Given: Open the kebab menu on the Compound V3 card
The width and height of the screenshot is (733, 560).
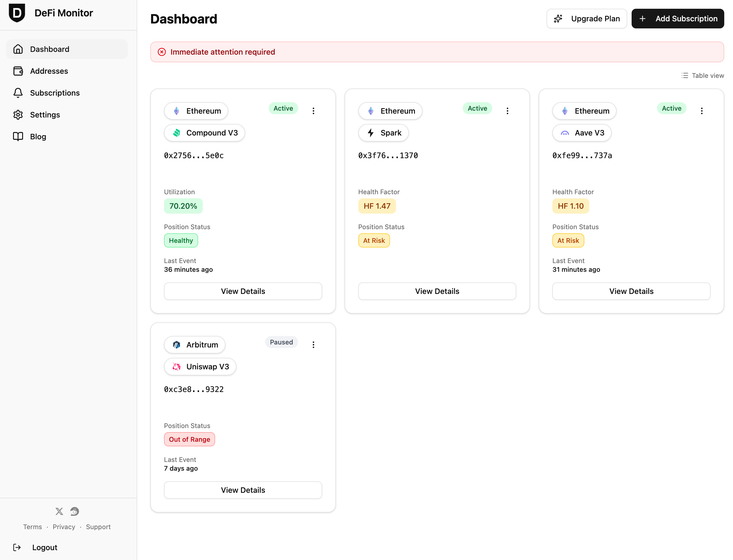Looking at the screenshot, I should pos(313,111).
